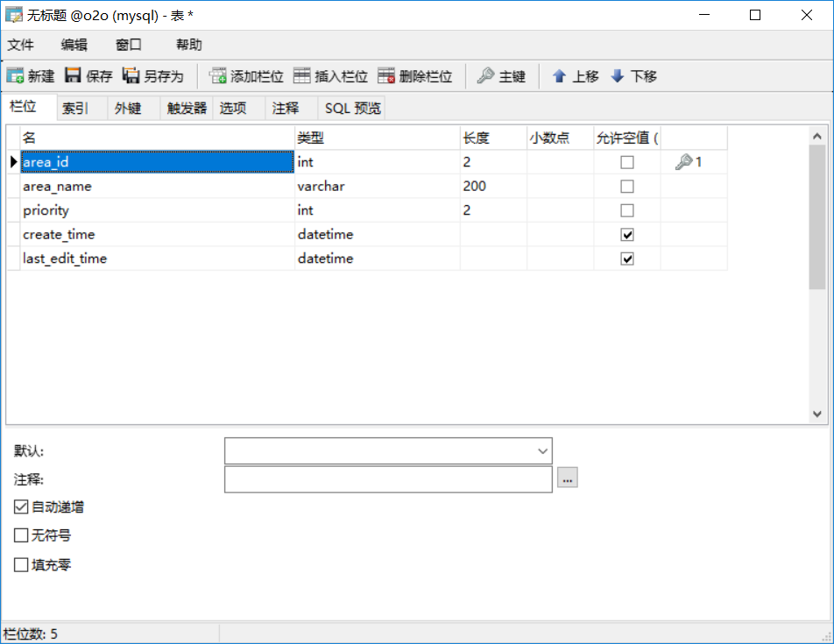Switch to the 注释 tab

[x=292, y=108]
